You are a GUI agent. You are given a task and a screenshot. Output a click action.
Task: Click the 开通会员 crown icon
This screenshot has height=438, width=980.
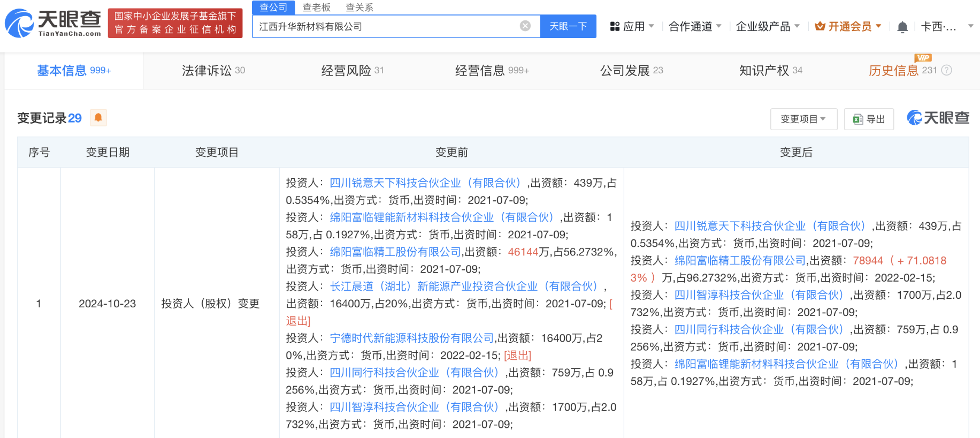pyautogui.click(x=820, y=26)
